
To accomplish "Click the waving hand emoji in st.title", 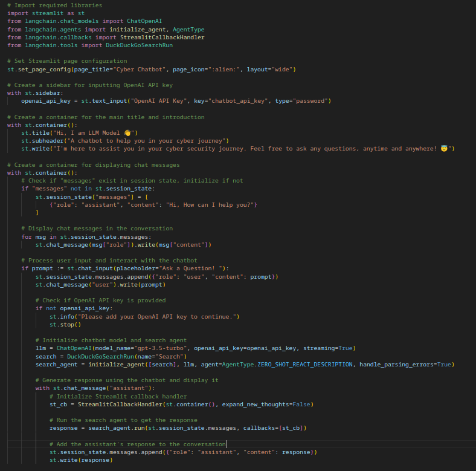I will [127, 133].
